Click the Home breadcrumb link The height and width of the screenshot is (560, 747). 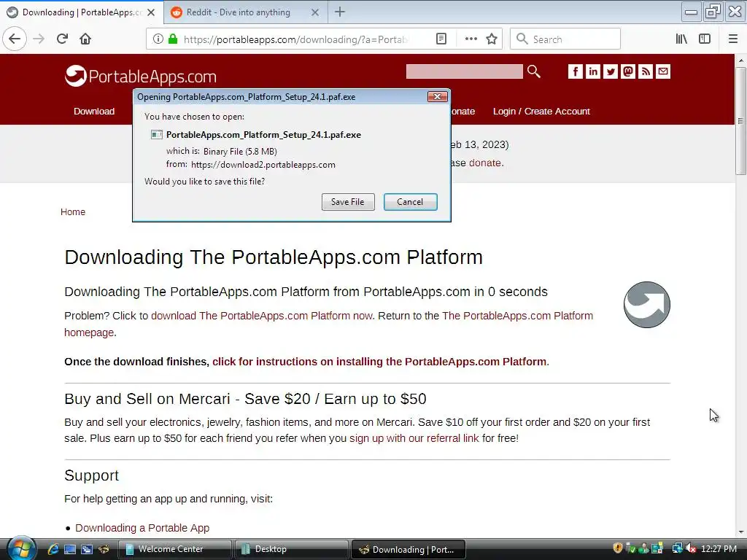tap(73, 212)
